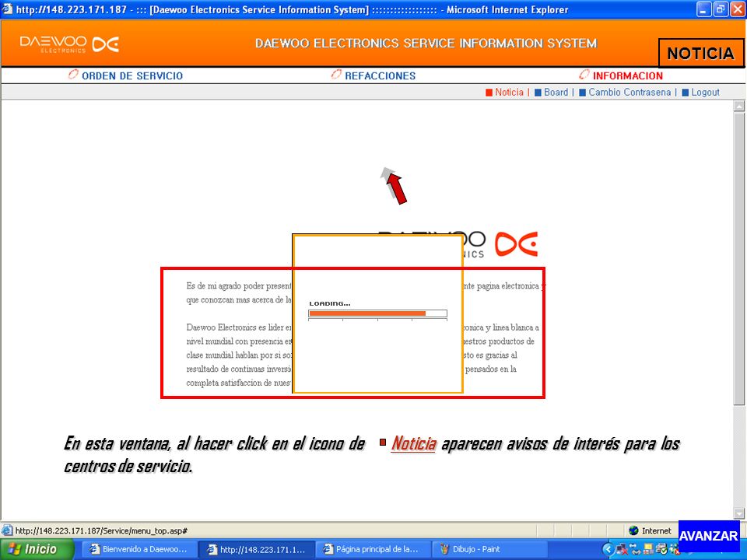This screenshot has width=747, height=560.
Task: Click the oval icon beside INFORMACION
Action: coord(584,75)
